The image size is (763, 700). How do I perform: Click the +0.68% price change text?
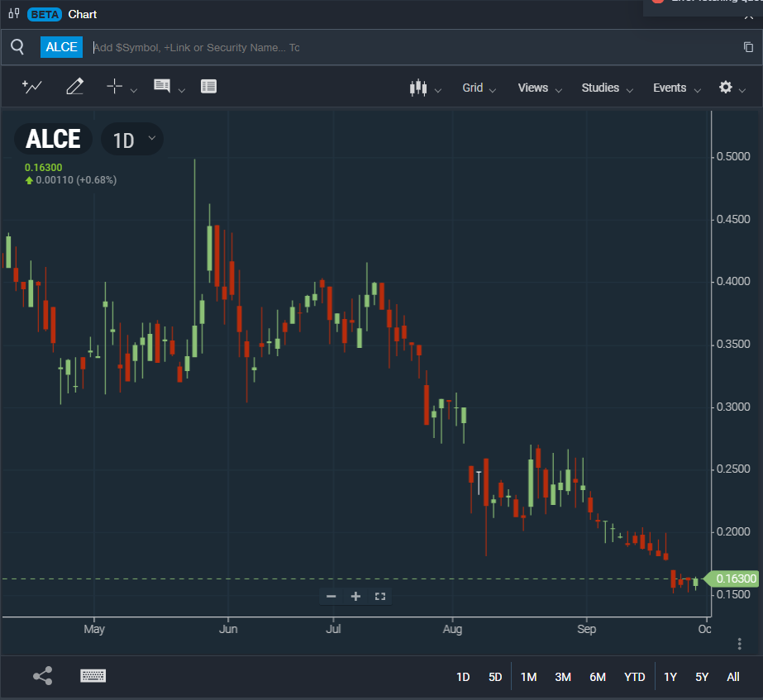tap(97, 180)
